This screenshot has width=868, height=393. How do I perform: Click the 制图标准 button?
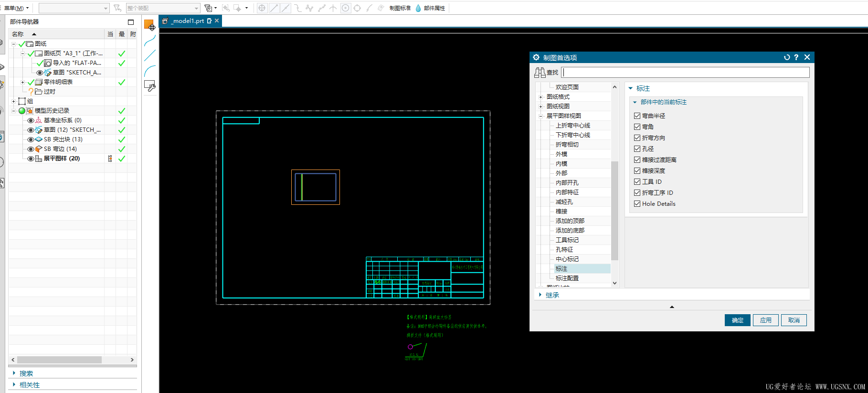point(400,8)
